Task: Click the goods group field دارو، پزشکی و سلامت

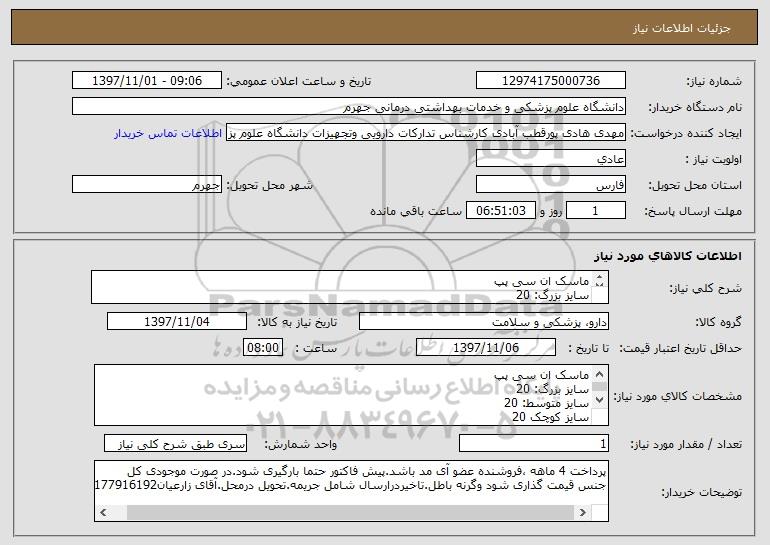Action: click(484, 322)
